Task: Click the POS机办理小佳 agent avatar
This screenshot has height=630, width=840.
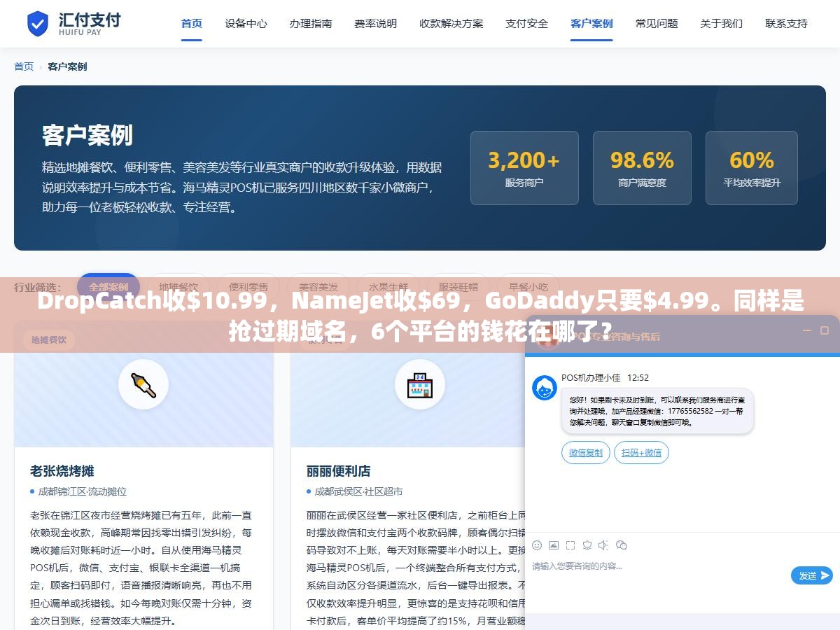Action: tap(545, 388)
